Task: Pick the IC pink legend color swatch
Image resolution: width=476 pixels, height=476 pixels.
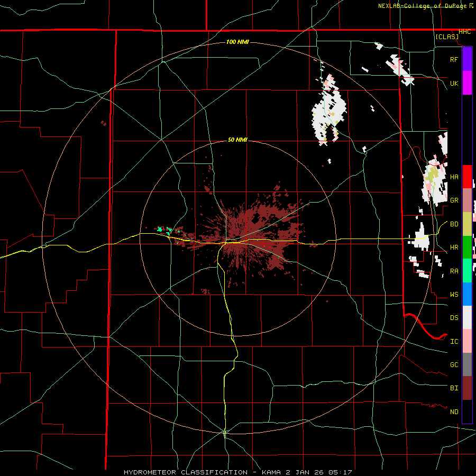Action: click(467, 341)
